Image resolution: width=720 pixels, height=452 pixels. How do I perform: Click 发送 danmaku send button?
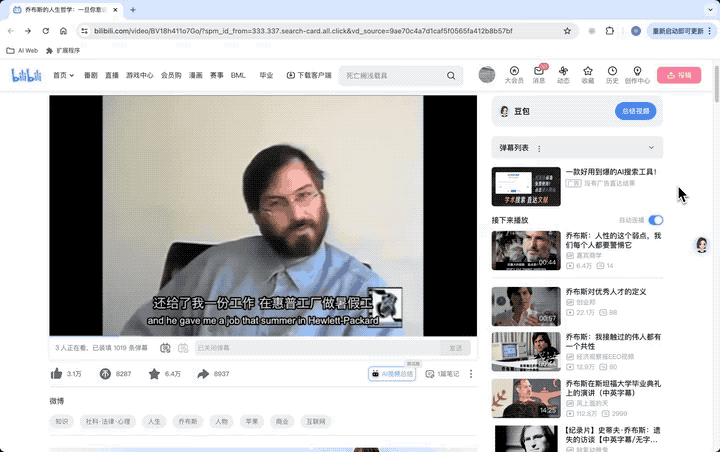coord(456,348)
